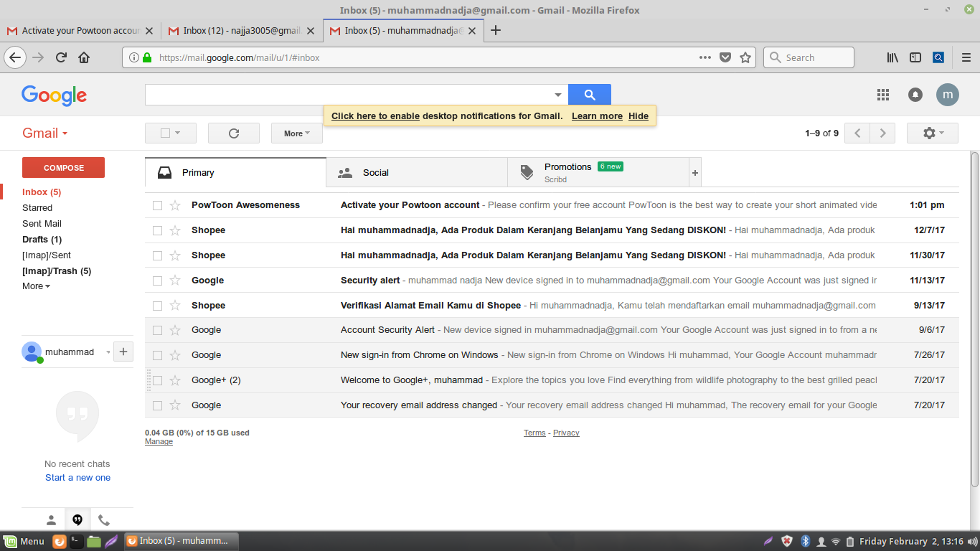Viewport: 980px width, 551px height.
Task: Open the settings gear dropdown
Action: (x=933, y=133)
